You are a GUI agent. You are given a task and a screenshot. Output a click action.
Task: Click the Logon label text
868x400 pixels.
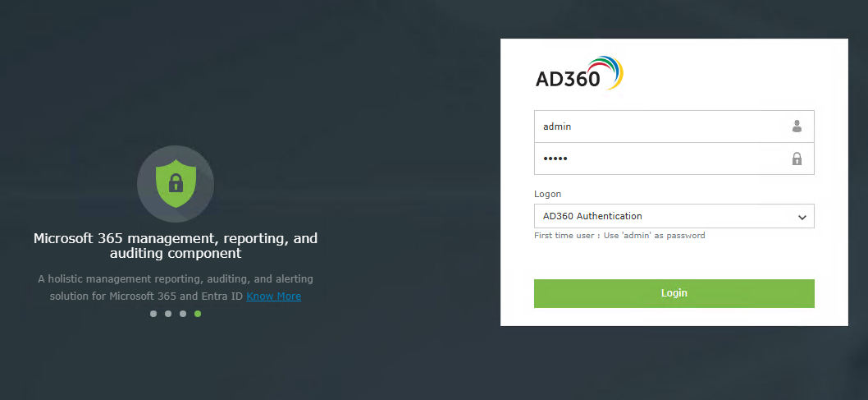click(547, 194)
